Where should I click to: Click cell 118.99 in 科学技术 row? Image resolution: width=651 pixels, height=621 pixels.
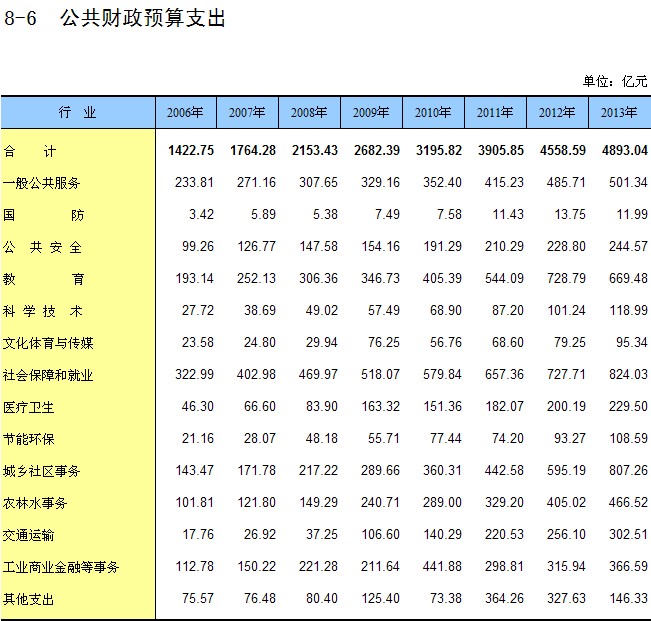[x=628, y=310]
